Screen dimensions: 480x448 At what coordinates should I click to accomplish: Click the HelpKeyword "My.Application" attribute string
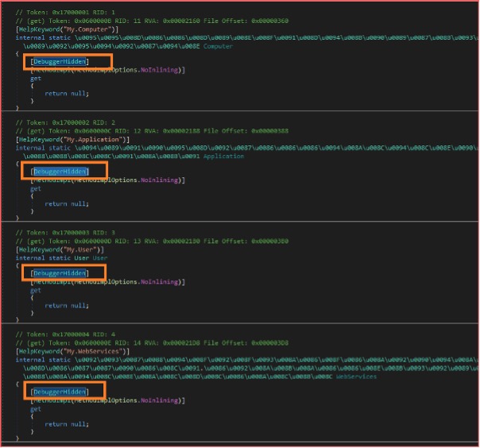point(95,140)
